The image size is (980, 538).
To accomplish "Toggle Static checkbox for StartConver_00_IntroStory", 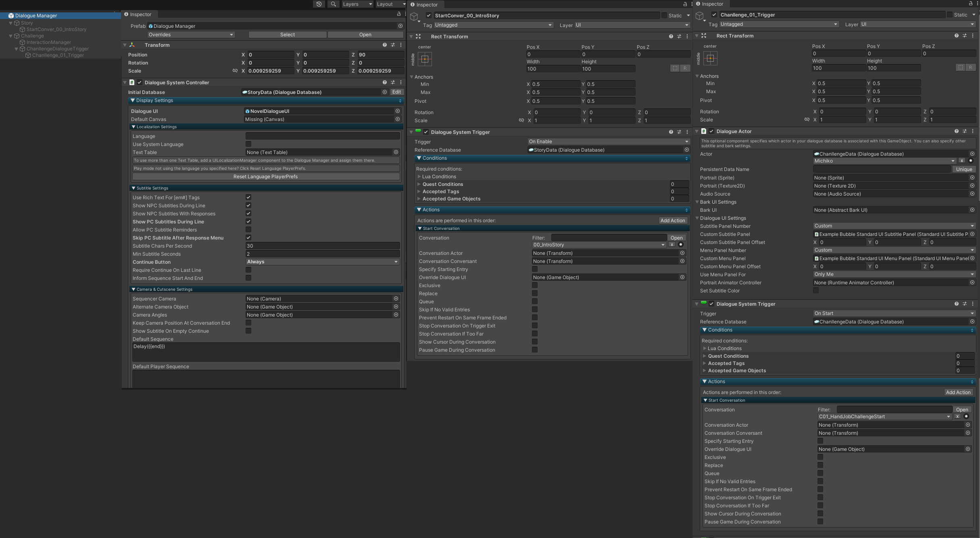I will pos(664,15).
